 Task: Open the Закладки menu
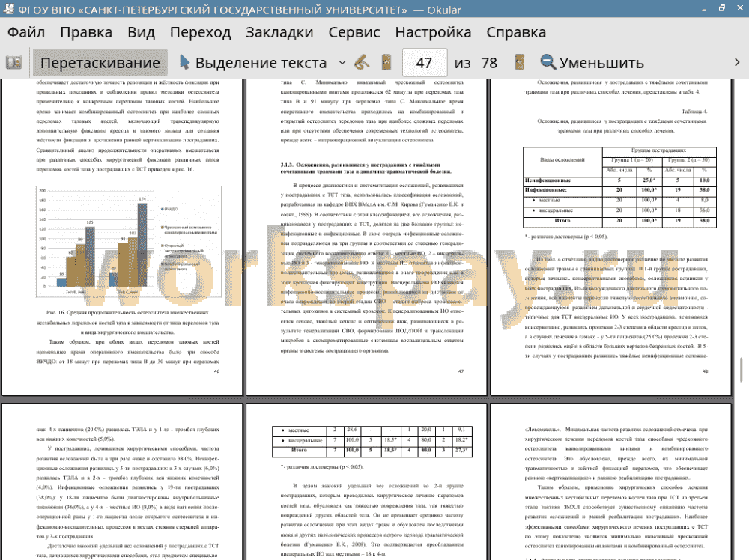[x=279, y=32]
